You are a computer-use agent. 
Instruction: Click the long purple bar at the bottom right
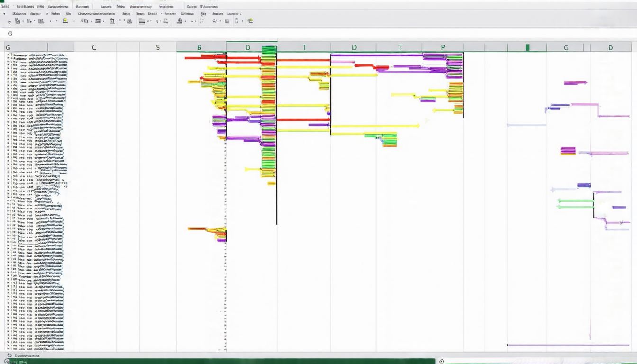pyautogui.click(x=568, y=345)
